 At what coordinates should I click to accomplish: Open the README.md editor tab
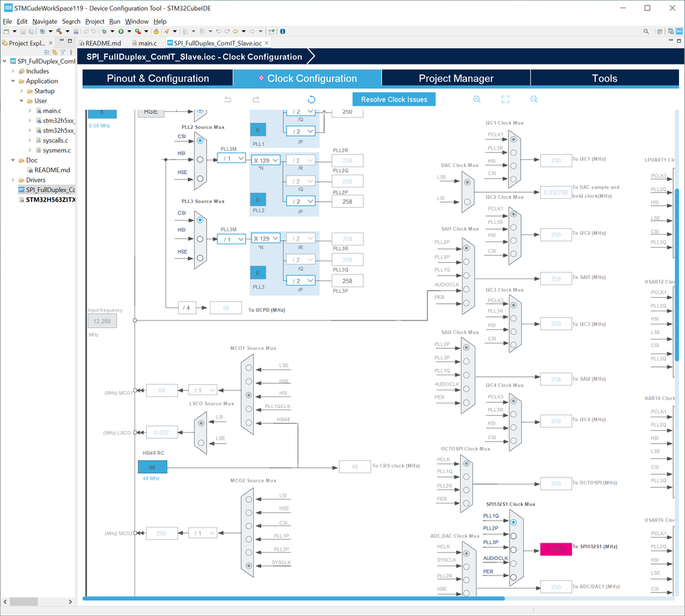pyautogui.click(x=100, y=43)
